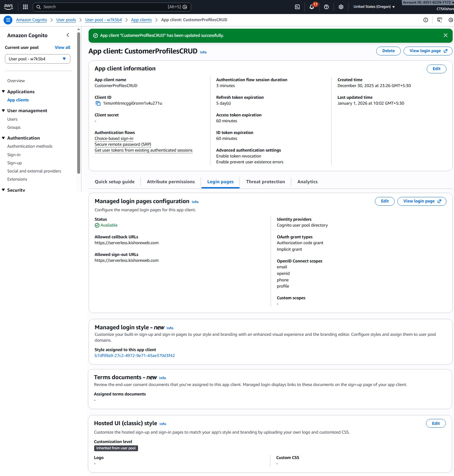The image size is (454, 476).
Task: Switch to the Threat protection tab
Action: pos(265,182)
